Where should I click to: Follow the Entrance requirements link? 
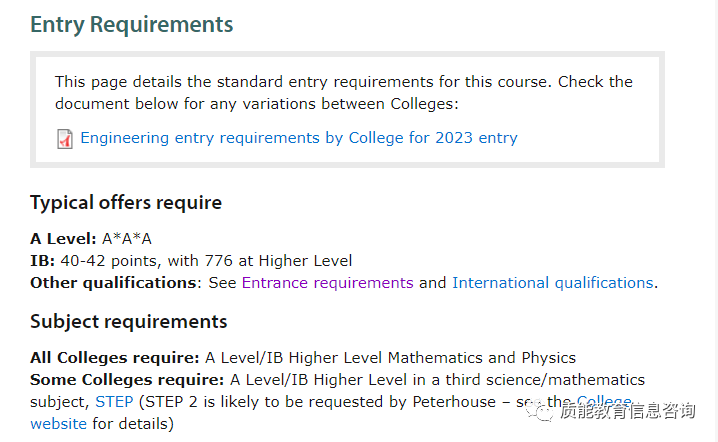pos(327,283)
